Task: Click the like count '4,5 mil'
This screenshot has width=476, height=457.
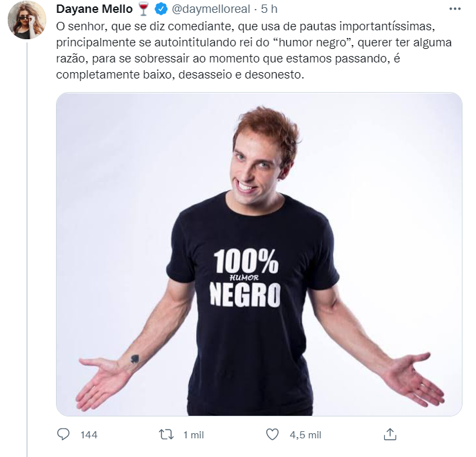Action: (305, 435)
